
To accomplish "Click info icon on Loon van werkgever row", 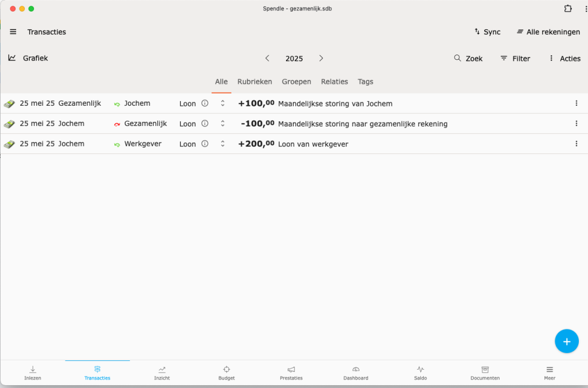I will point(204,144).
